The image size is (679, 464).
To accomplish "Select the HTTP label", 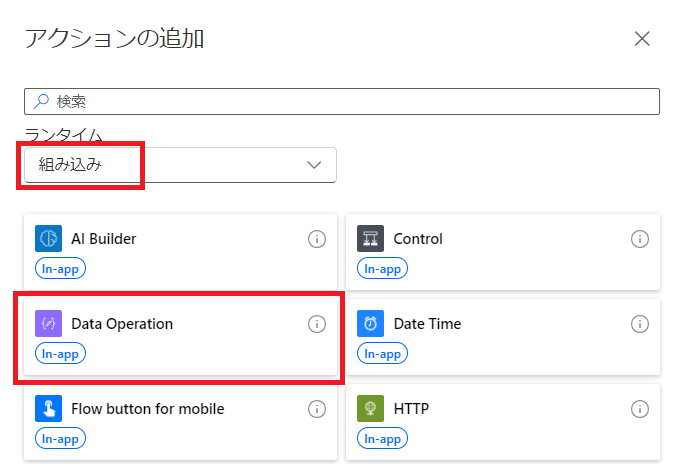I will 411,409.
